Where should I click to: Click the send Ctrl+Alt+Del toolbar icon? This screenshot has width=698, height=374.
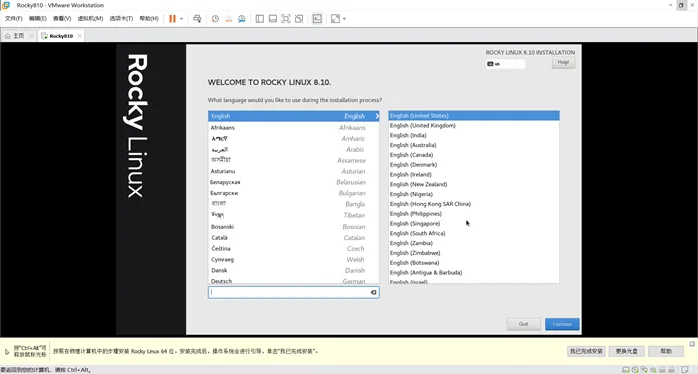tap(197, 19)
